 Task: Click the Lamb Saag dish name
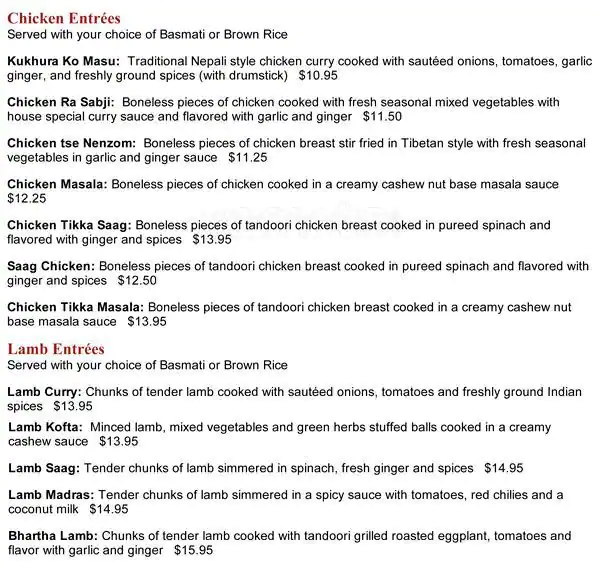pos(44,468)
